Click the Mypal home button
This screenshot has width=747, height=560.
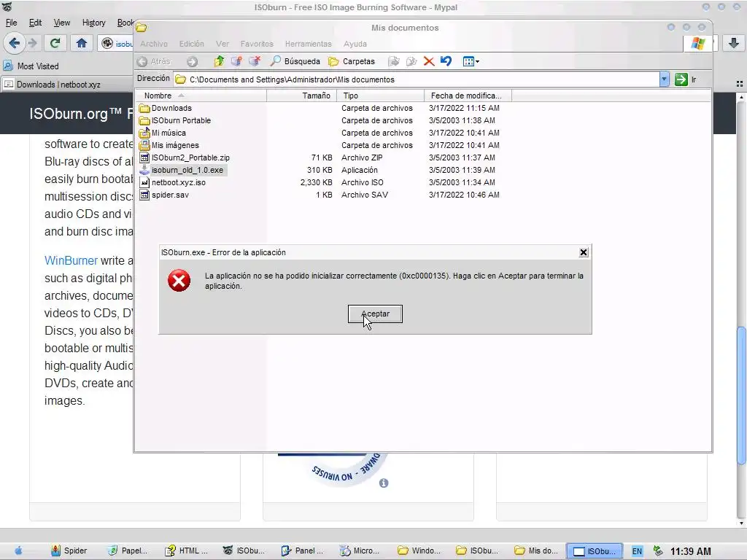(x=82, y=43)
